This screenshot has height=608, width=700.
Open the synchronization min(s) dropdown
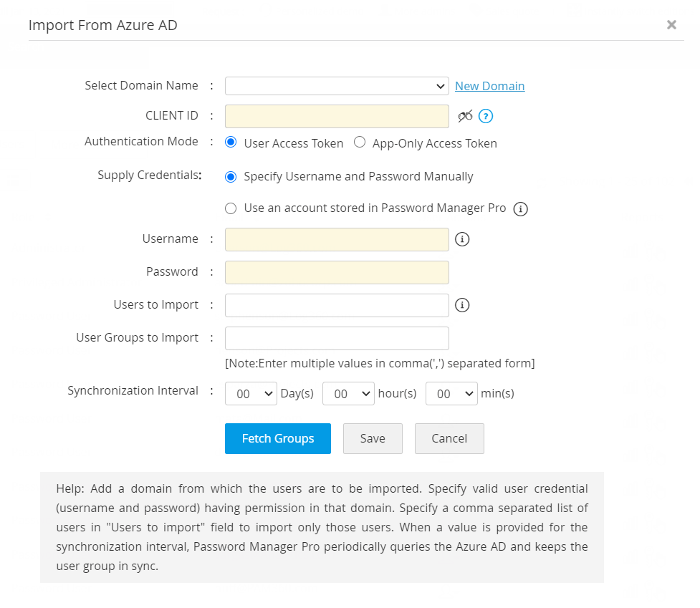pyautogui.click(x=451, y=394)
